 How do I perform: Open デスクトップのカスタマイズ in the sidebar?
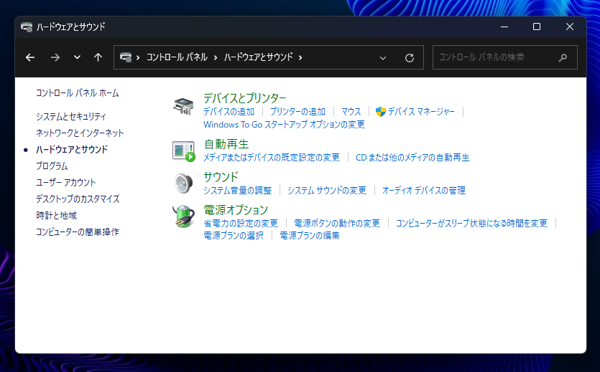pyautogui.click(x=78, y=199)
